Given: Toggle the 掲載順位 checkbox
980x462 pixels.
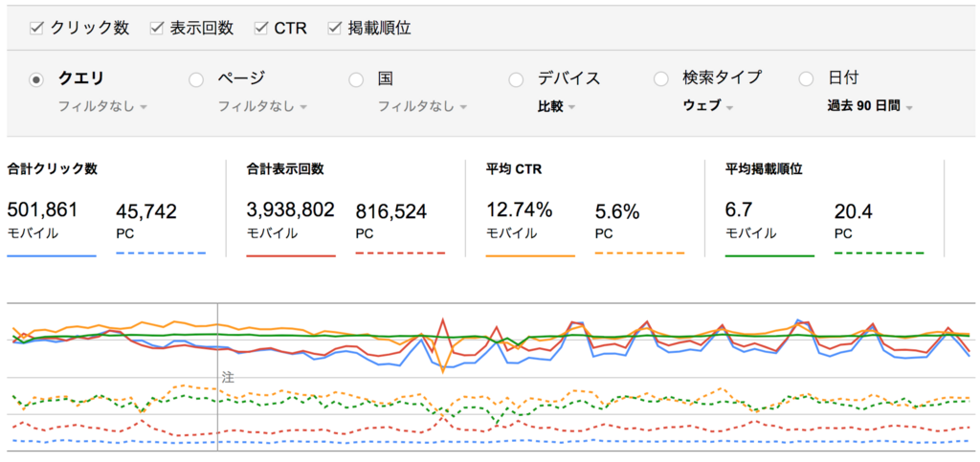Looking at the screenshot, I should point(334,29).
